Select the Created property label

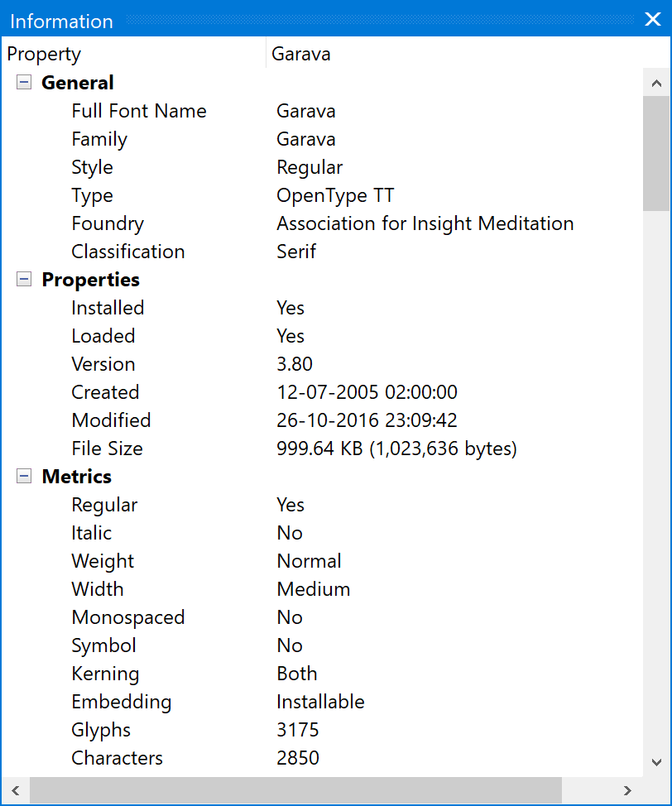pos(105,392)
